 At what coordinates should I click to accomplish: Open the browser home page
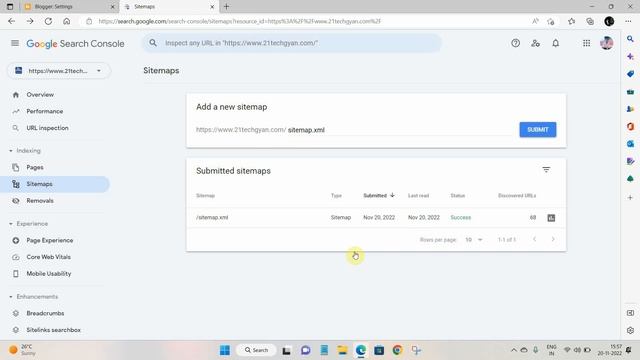(x=67, y=21)
